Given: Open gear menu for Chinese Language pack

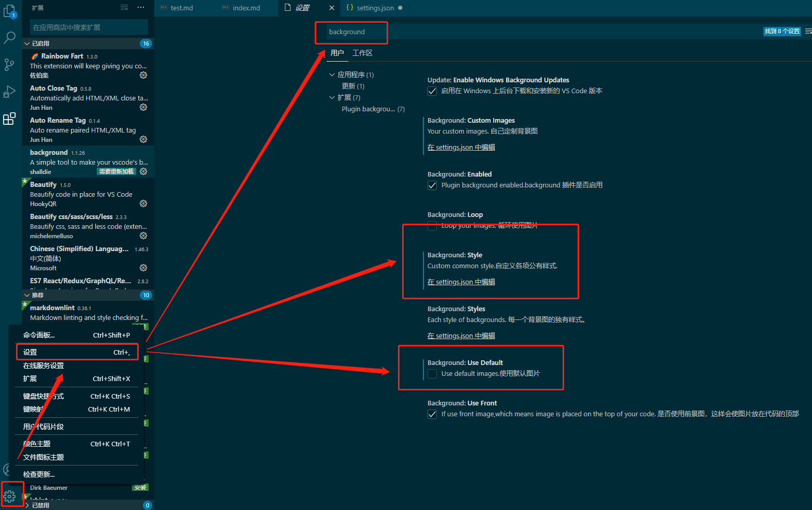Looking at the screenshot, I should pos(143,268).
